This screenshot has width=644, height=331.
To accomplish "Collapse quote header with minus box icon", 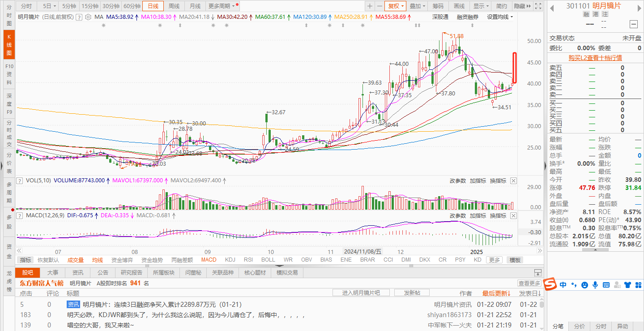I will [633, 24].
